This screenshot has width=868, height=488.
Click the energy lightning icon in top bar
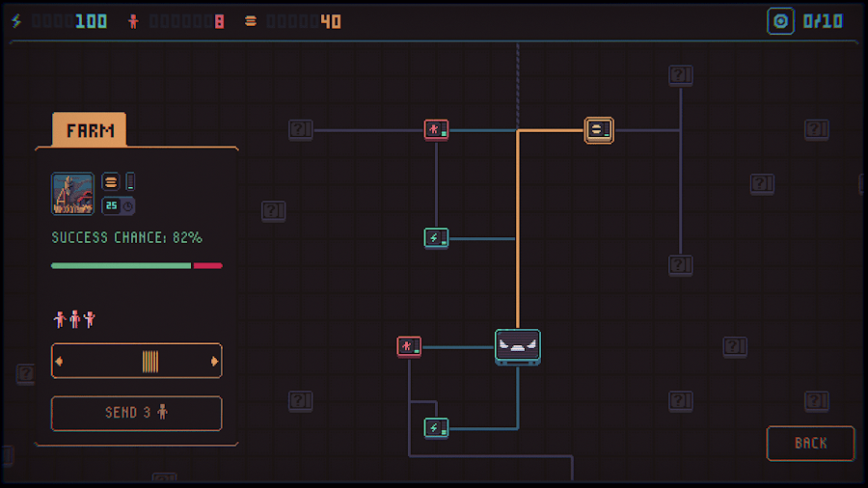coord(16,21)
